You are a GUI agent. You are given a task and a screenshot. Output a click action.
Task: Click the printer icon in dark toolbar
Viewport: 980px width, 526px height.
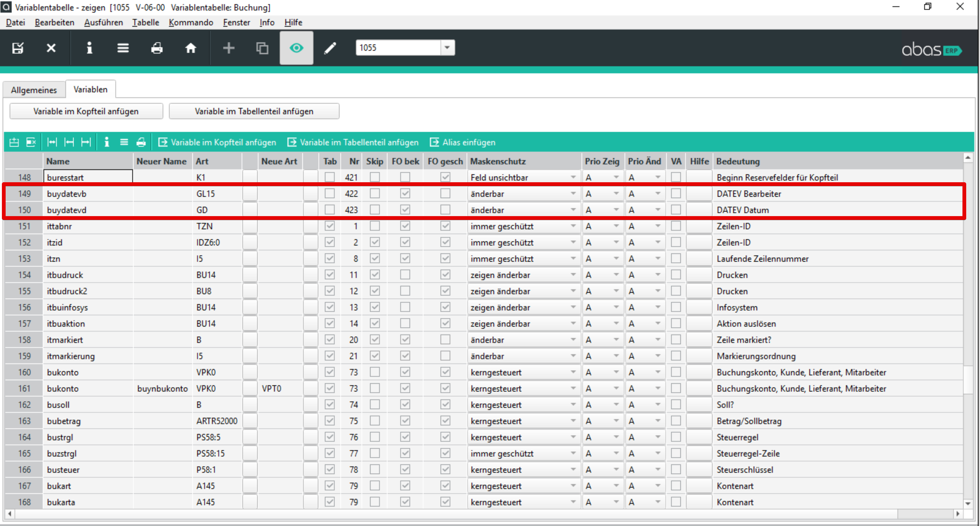[157, 48]
